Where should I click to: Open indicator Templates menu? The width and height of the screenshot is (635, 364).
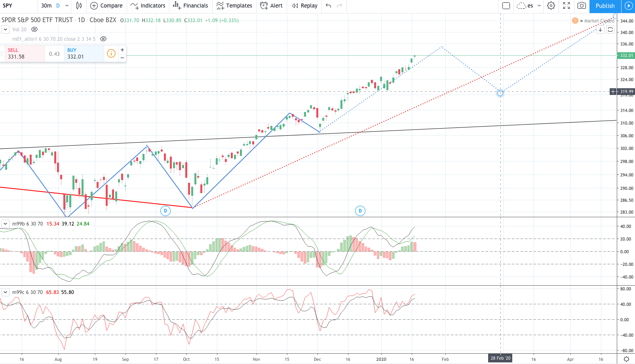[234, 6]
